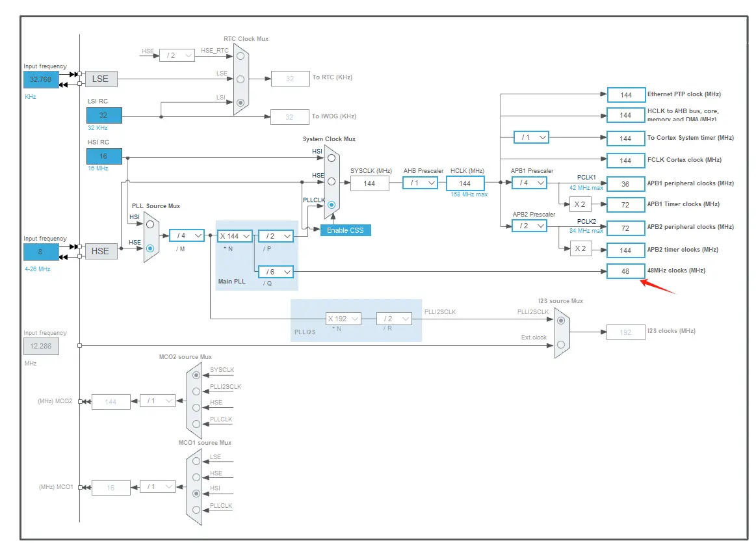This screenshot has width=756, height=543.
Task: Open the MCO1 /1 prescaler dropdown
Action: [x=158, y=486]
